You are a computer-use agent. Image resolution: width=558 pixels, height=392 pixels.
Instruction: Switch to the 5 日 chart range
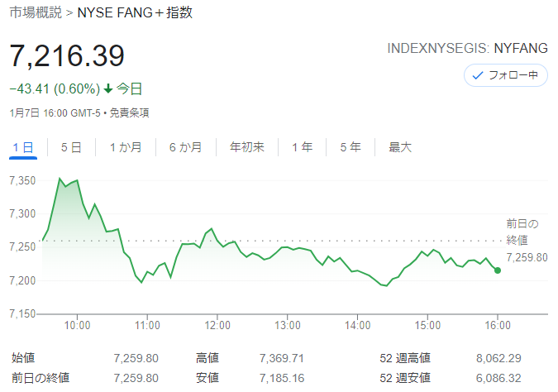pyautogui.click(x=71, y=147)
